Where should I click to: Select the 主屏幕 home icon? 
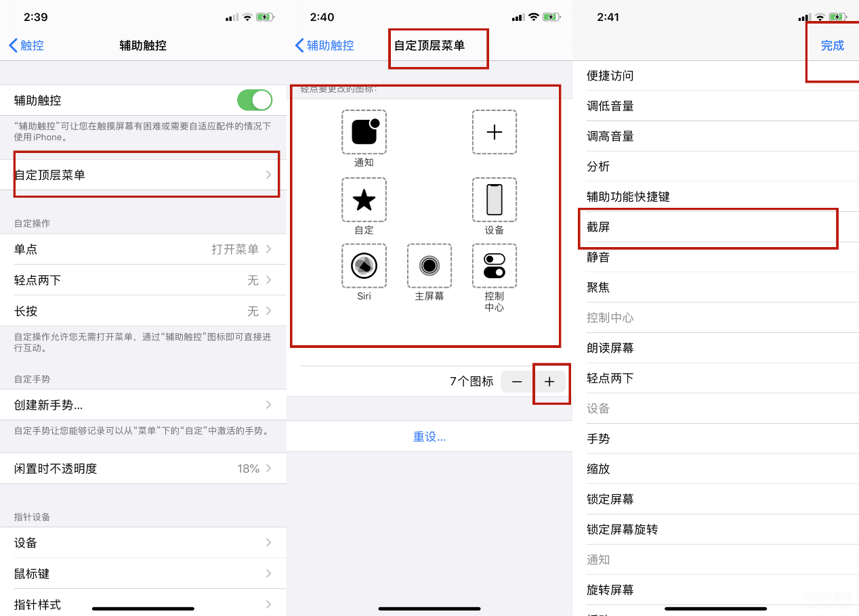tap(429, 266)
